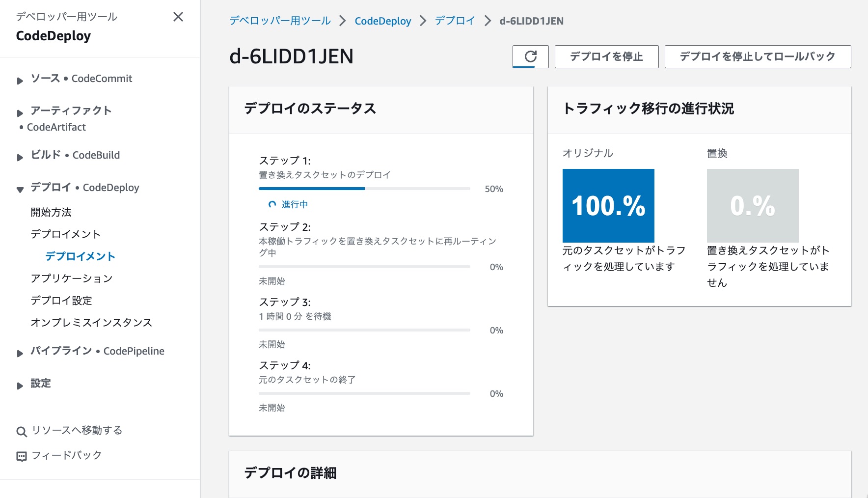
Task: Click the refresh deployment icon button
Action: point(530,56)
